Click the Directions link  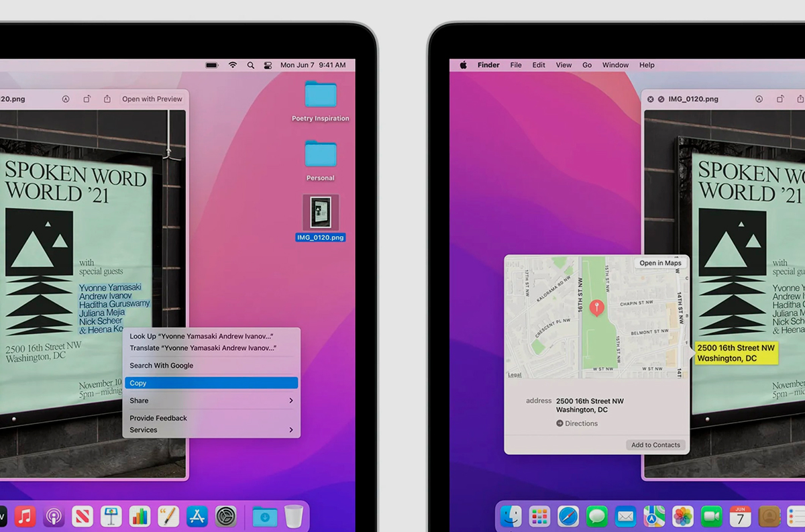click(x=577, y=423)
